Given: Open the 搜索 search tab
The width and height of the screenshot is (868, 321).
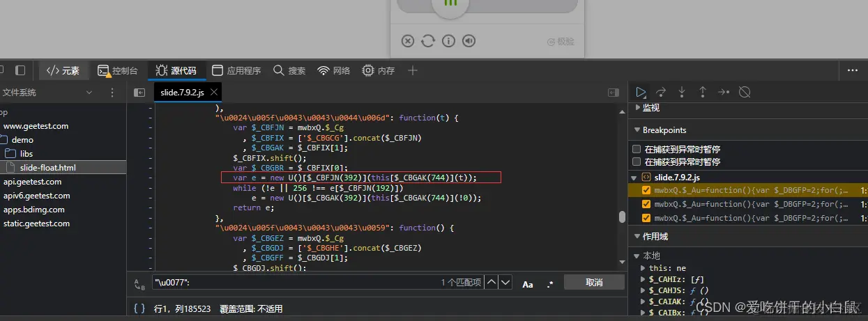Looking at the screenshot, I should [289, 70].
